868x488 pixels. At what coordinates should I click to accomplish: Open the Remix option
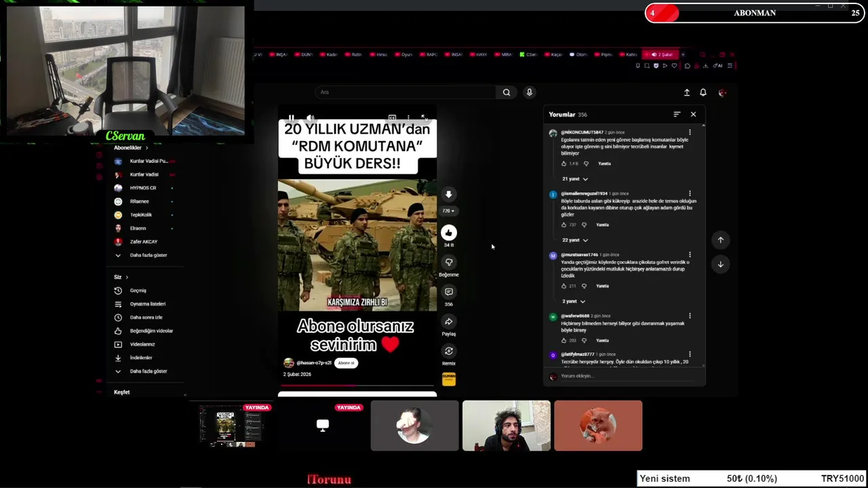click(448, 351)
